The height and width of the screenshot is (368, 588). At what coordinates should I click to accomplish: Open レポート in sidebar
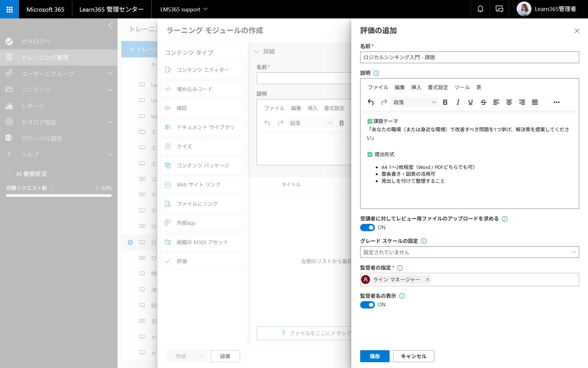point(59,106)
